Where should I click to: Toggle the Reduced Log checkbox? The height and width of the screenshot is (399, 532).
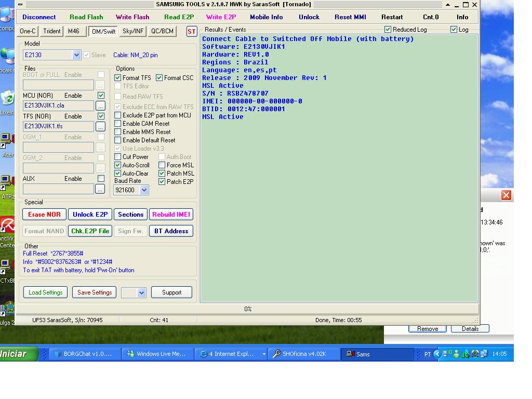click(x=388, y=30)
